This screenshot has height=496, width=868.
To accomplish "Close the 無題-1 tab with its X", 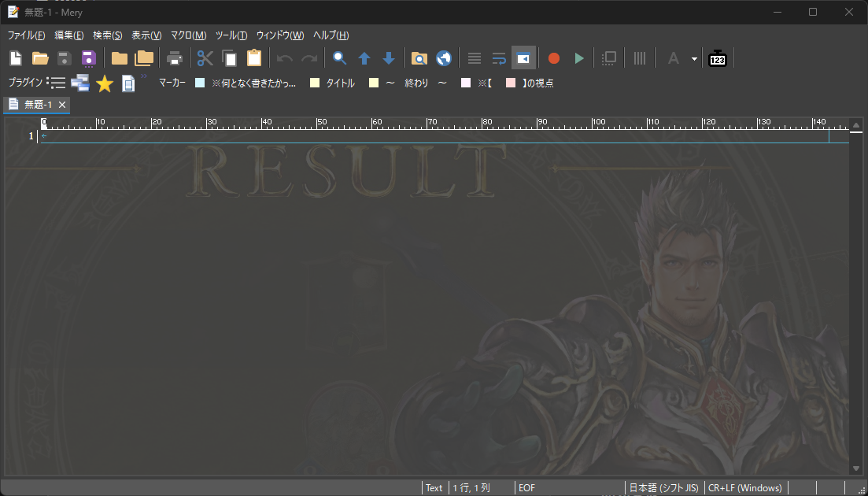I will (62, 105).
